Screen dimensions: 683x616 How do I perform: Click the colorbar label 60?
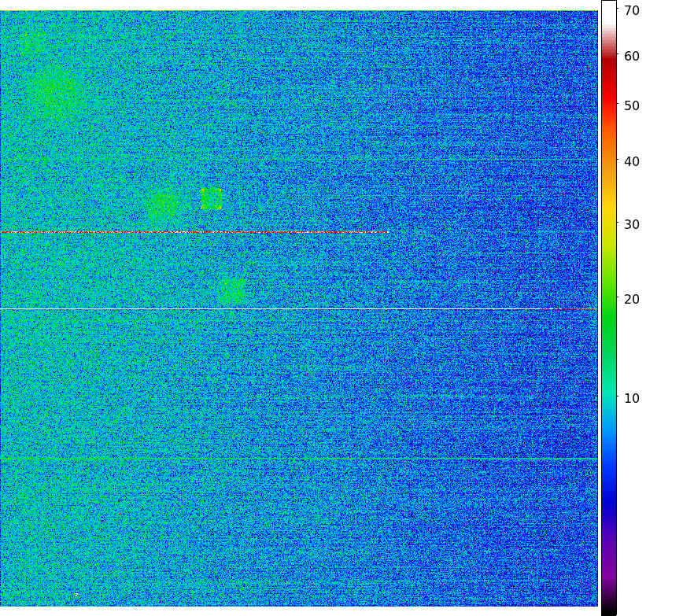632,56
